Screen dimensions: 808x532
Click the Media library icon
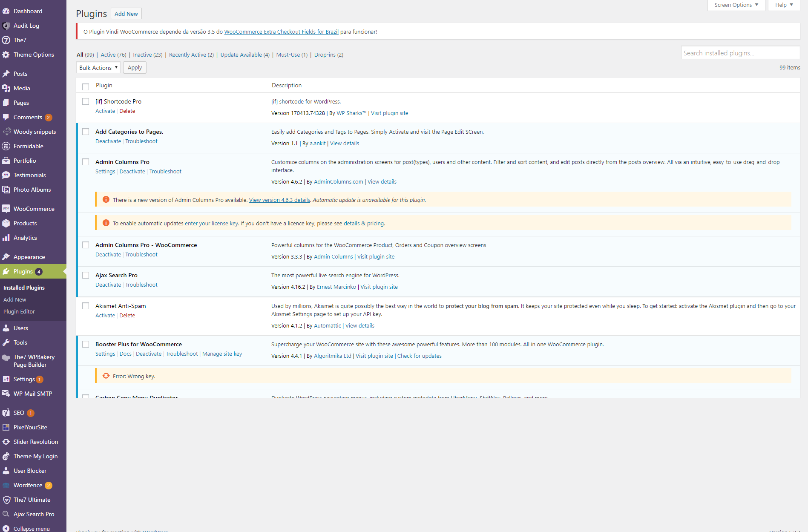click(x=6, y=88)
